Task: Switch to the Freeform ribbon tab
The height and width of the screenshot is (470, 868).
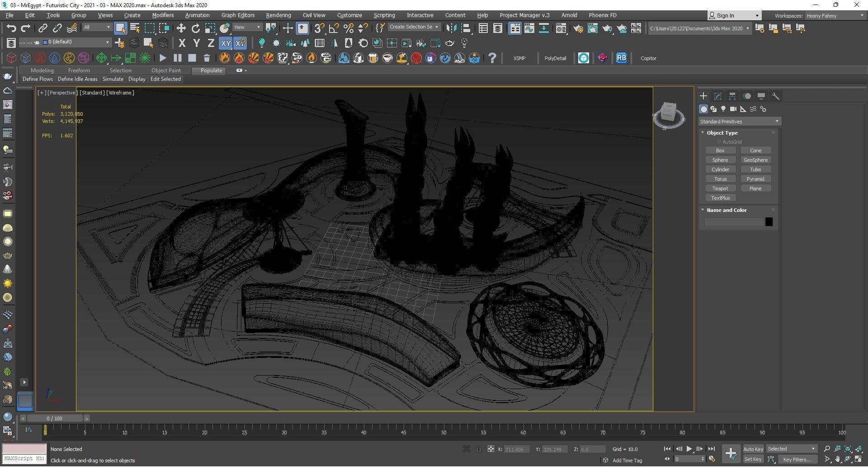Action: pos(79,70)
